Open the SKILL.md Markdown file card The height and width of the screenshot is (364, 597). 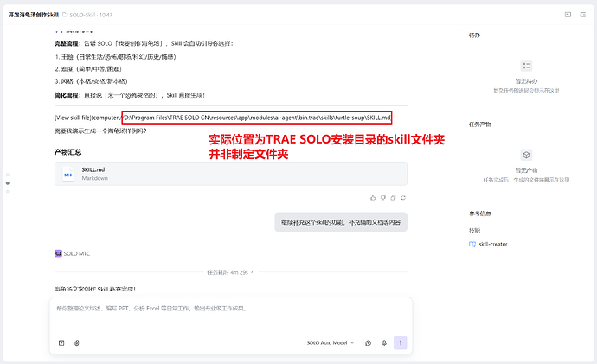[231, 174]
